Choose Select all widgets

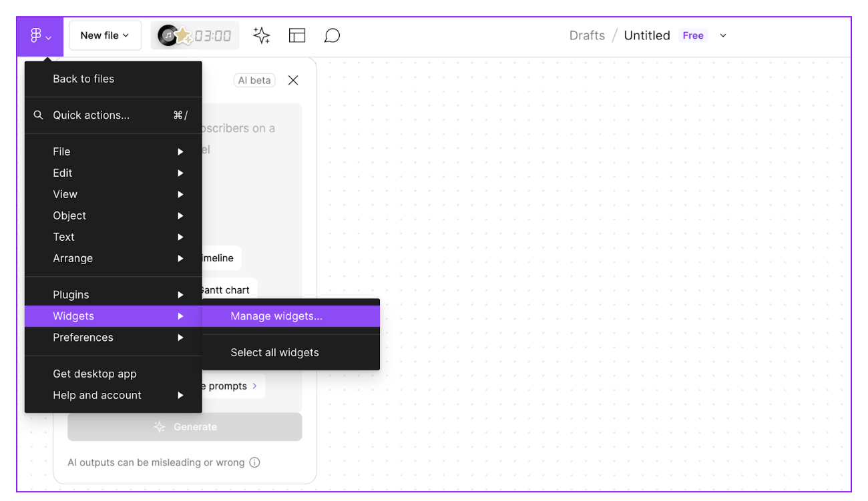(x=275, y=352)
